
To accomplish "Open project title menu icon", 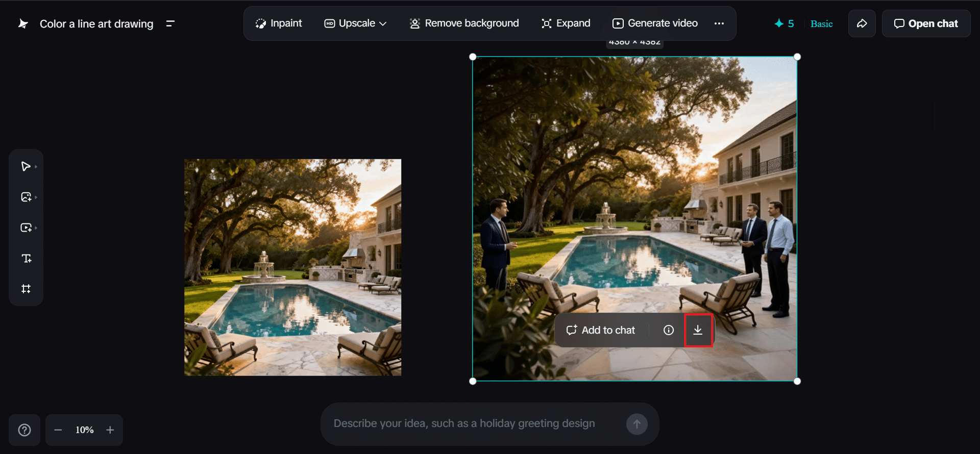I will coord(170,23).
